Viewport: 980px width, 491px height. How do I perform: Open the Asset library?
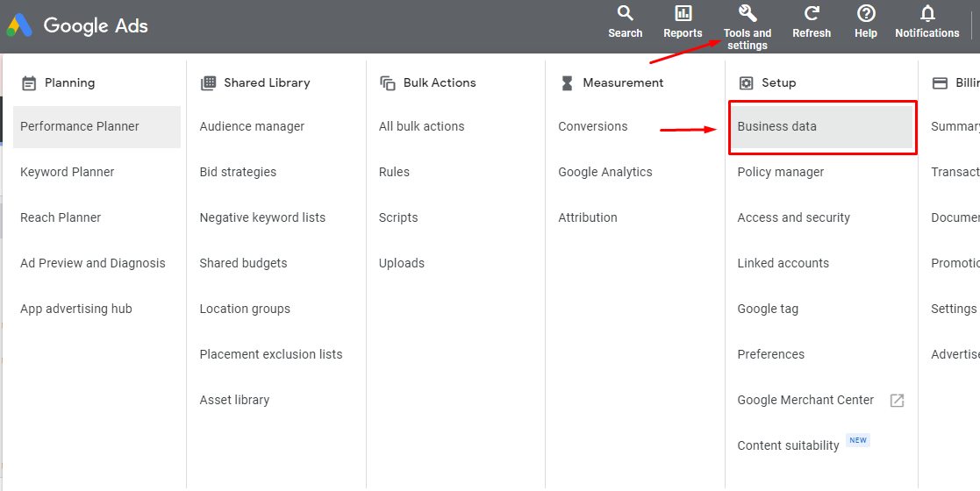coord(234,400)
